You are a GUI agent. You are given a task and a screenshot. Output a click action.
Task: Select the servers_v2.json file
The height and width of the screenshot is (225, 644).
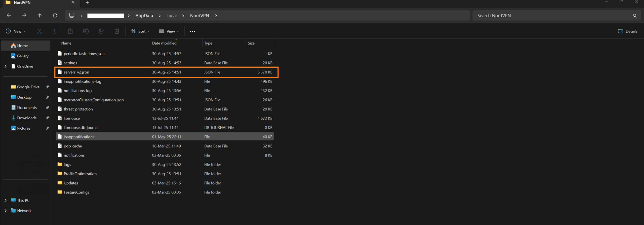(165, 72)
